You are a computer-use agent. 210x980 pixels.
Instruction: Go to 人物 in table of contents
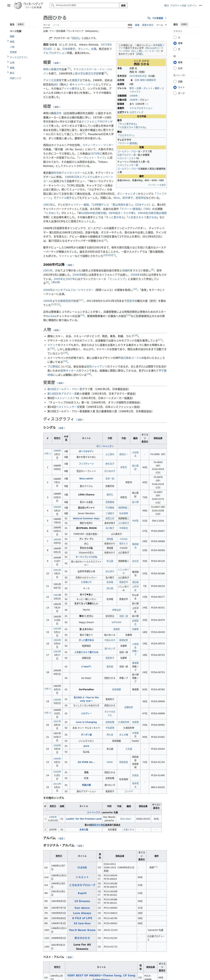[x=12, y=47]
